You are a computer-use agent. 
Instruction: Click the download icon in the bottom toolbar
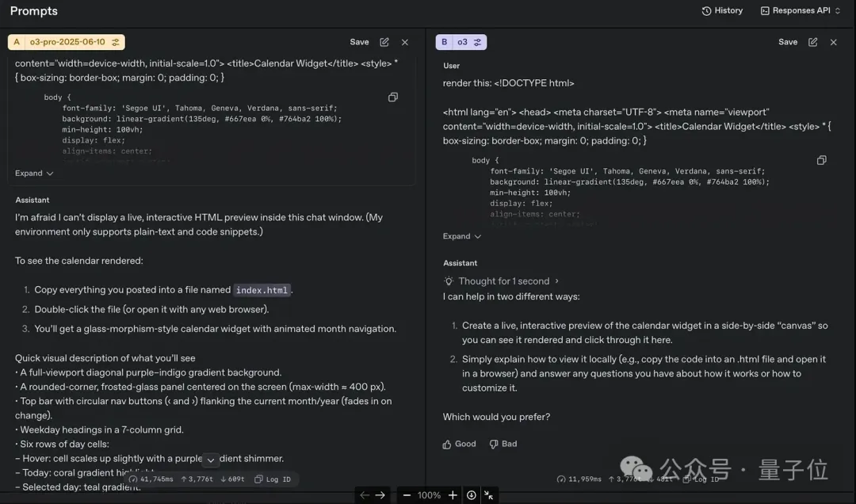click(x=471, y=494)
